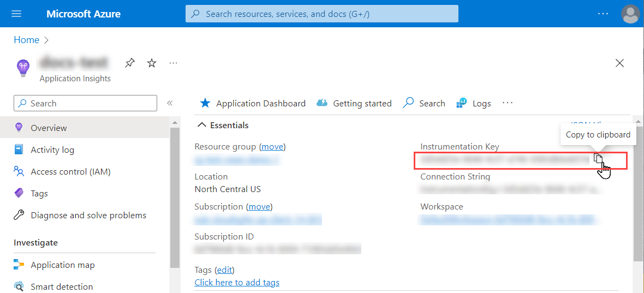Click the Home breadcrumb link
The height and width of the screenshot is (293, 644).
pos(26,40)
